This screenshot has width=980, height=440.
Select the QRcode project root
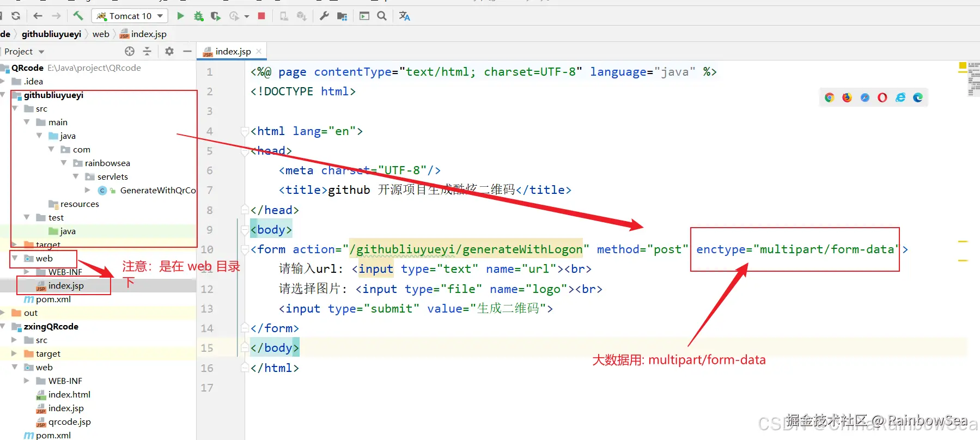(28, 68)
